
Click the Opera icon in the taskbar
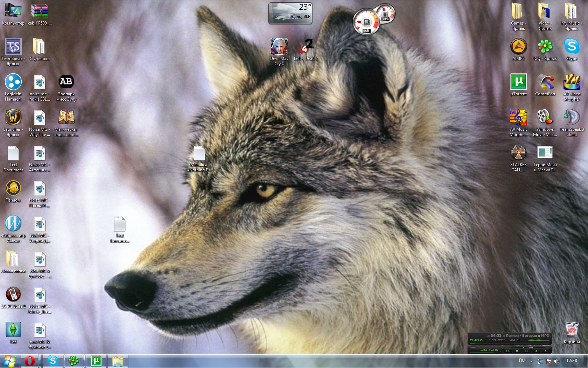(x=30, y=361)
